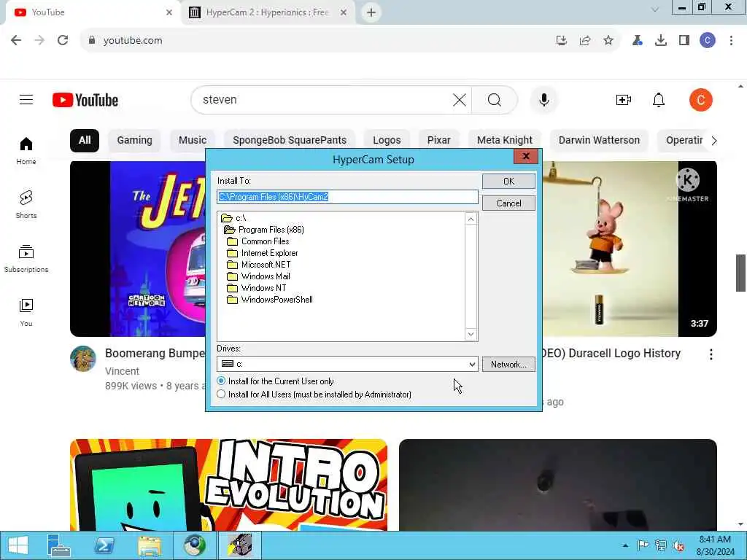Screen dimensions: 747x560
Task: Open the Windows Start button
Action: pyautogui.click(x=18, y=545)
